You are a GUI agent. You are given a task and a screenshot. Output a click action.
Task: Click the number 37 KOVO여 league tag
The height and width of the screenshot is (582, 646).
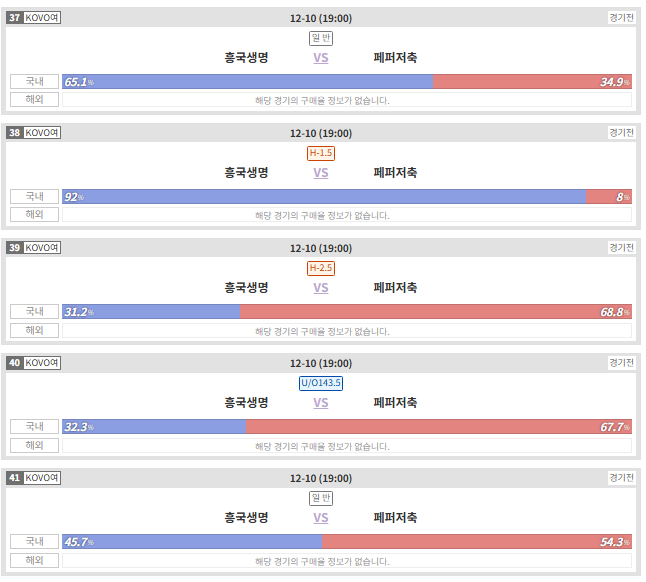[x=34, y=18]
